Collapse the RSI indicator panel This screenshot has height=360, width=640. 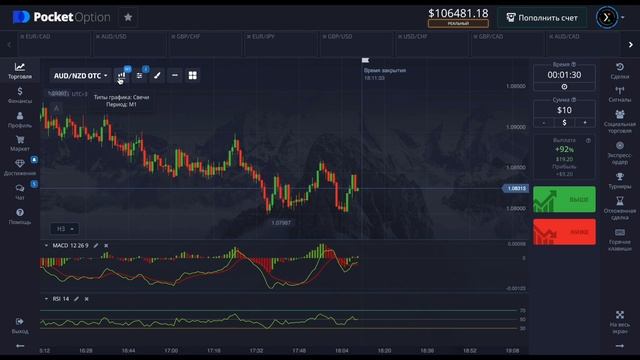(46, 299)
